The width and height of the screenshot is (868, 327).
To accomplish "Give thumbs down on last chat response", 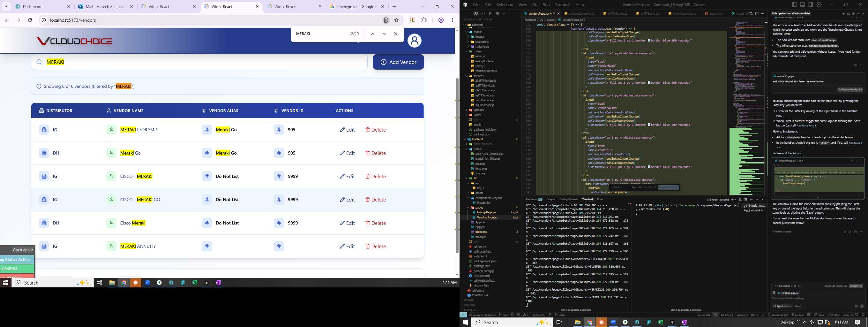I will tap(850, 232).
